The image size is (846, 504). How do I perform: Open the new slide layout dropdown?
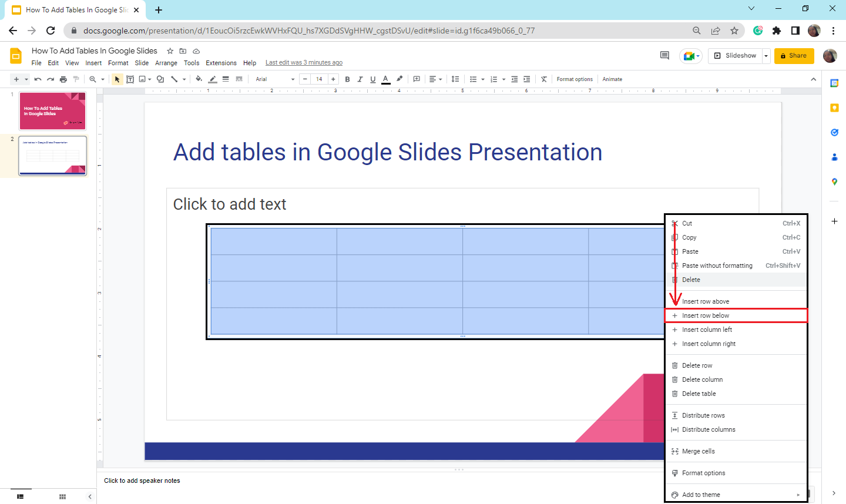point(26,79)
